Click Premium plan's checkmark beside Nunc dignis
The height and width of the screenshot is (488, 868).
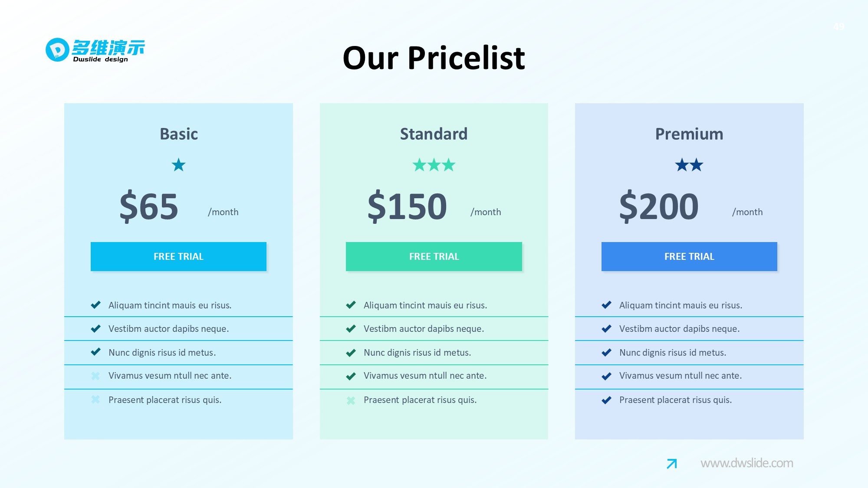coord(606,353)
